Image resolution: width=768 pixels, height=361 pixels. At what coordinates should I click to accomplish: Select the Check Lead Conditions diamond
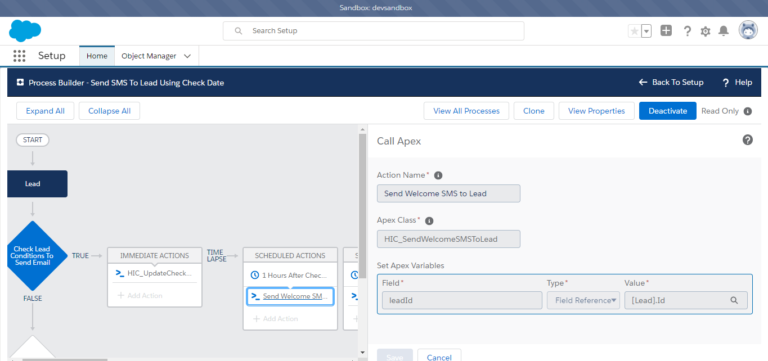click(33, 256)
